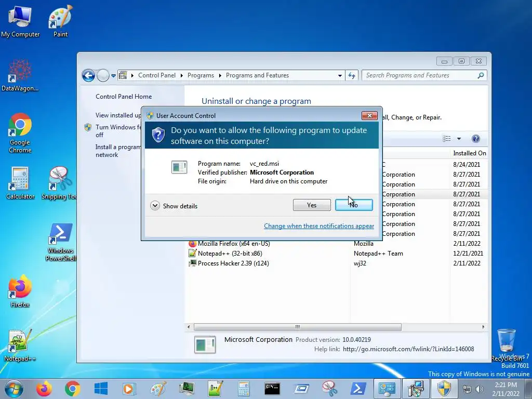
Task: Open DataWagon desktop shortcut
Action: [x=20, y=75]
